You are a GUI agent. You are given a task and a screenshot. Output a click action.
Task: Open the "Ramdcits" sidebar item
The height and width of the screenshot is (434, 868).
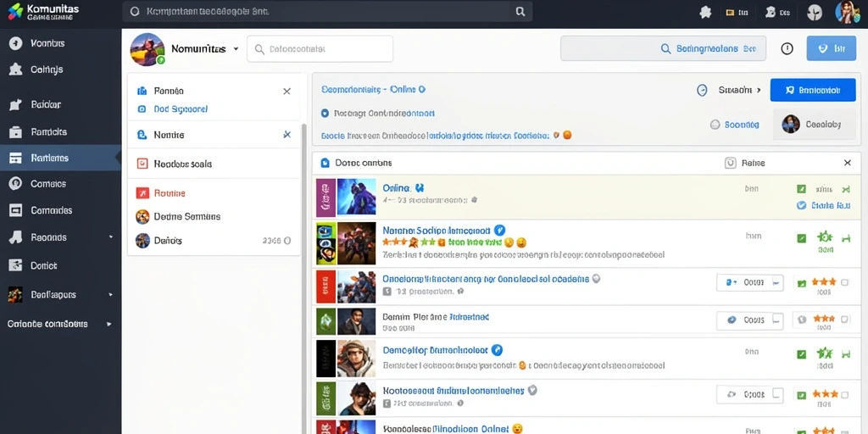point(61,131)
